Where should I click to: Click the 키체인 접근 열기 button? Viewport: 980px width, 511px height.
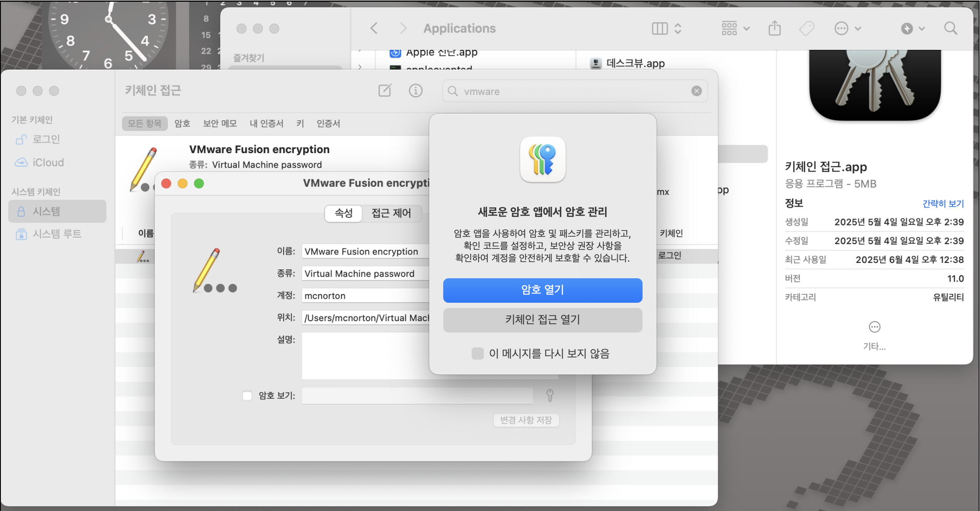(x=542, y=320)
